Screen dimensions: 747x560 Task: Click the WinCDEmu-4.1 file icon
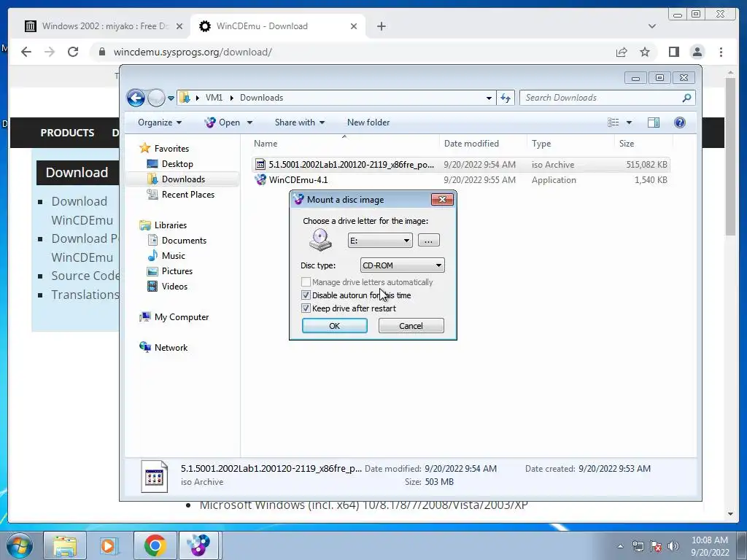[x=260, y=180]
